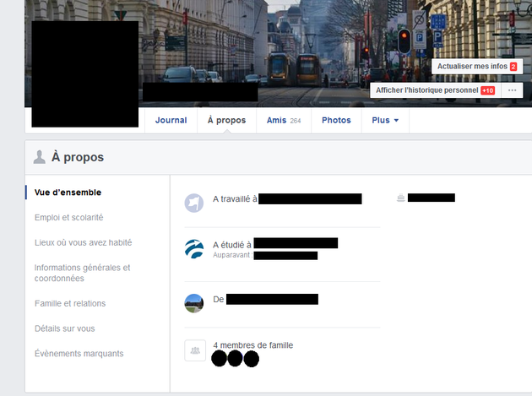The width and height of the screenshot is (532, 396).
Task: Click the +10 notification badge
Action: [487, 90]
